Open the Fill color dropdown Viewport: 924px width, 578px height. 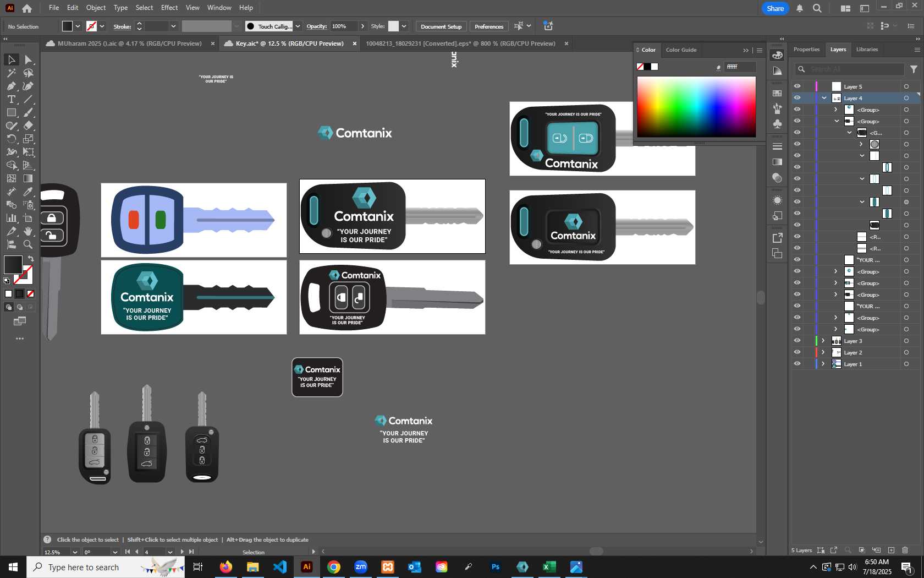(x=78, y=26)
